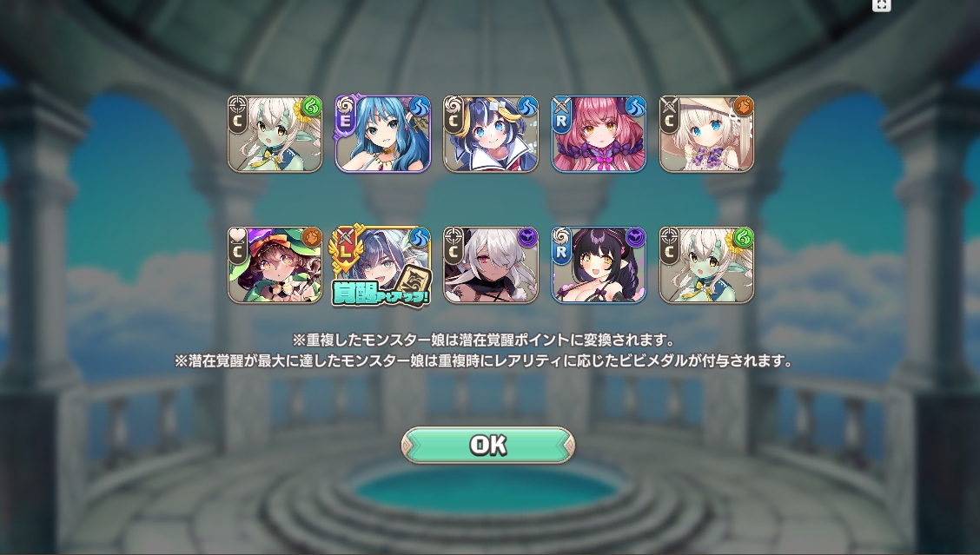Select the green-skinned girl card in bottom row
The height and width of the screenshot is (555, 980).
(x=706, y=265)
